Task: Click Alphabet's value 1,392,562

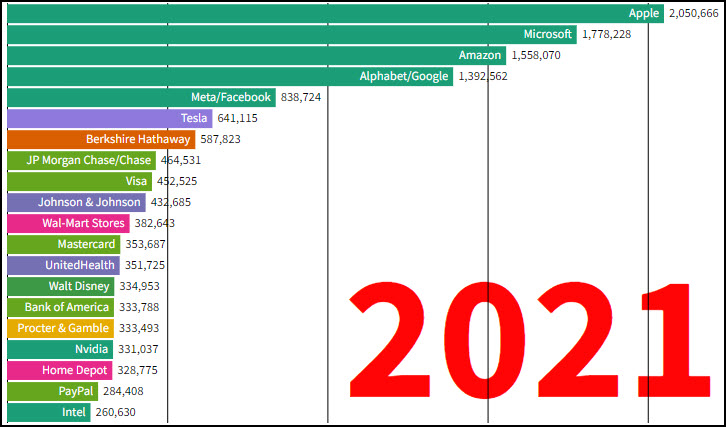Action: click(x=483, y=76)
